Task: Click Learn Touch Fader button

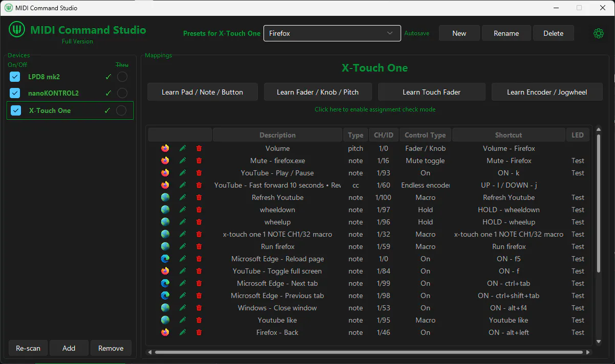Action: coord(431,92)
